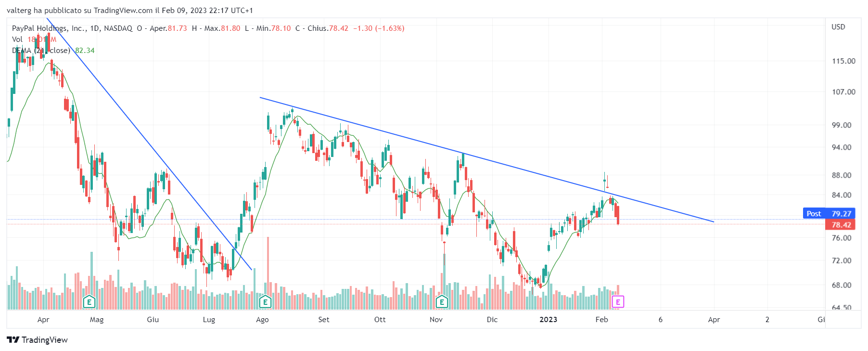Click the Ott label on time axis
Image resolution: width=868 pixels, height=351 pixels.
click(380, 320)
